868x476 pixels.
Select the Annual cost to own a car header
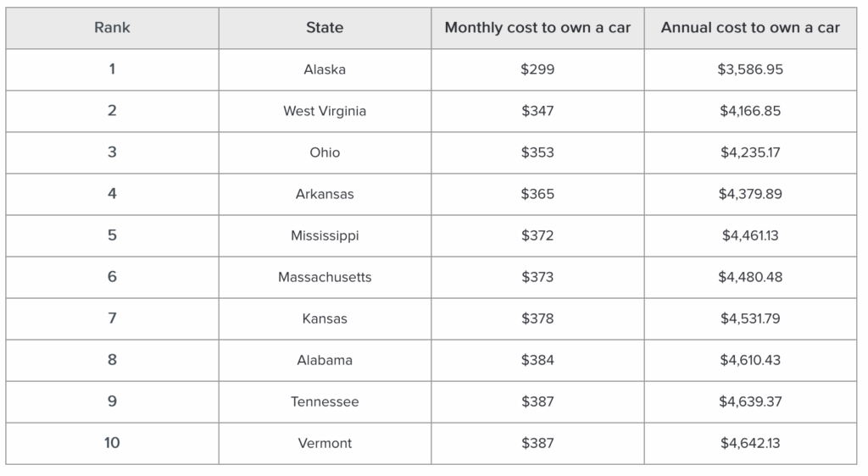(x=750, y=28)
